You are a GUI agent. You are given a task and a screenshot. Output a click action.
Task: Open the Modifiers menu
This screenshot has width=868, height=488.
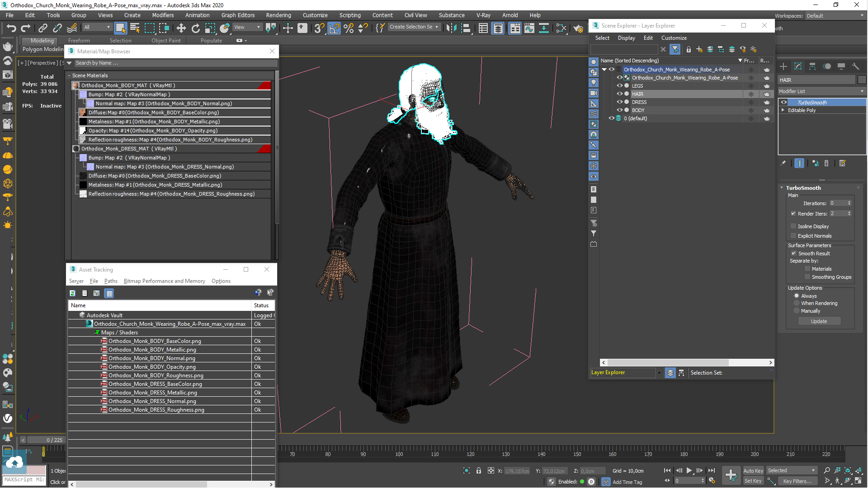163,15
